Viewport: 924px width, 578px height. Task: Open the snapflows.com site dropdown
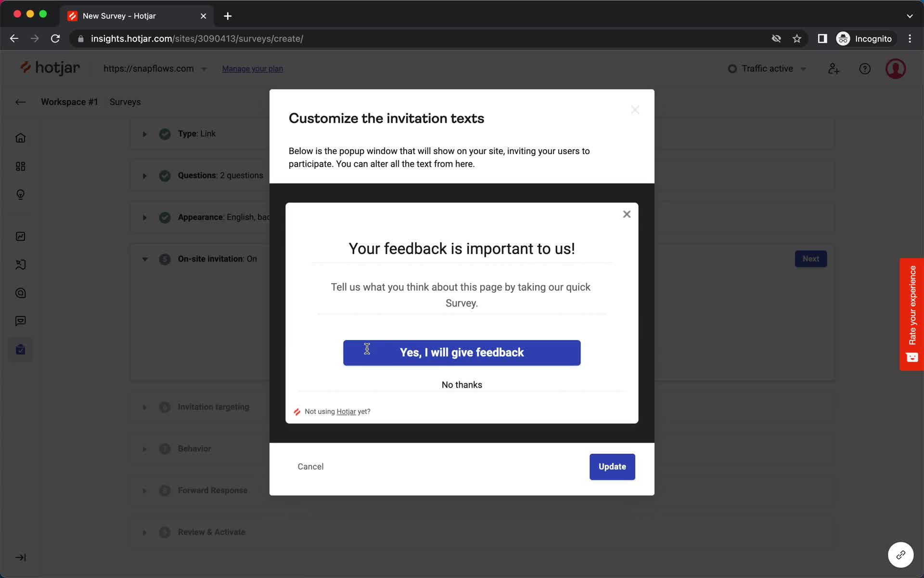click(x=155, y=69)
